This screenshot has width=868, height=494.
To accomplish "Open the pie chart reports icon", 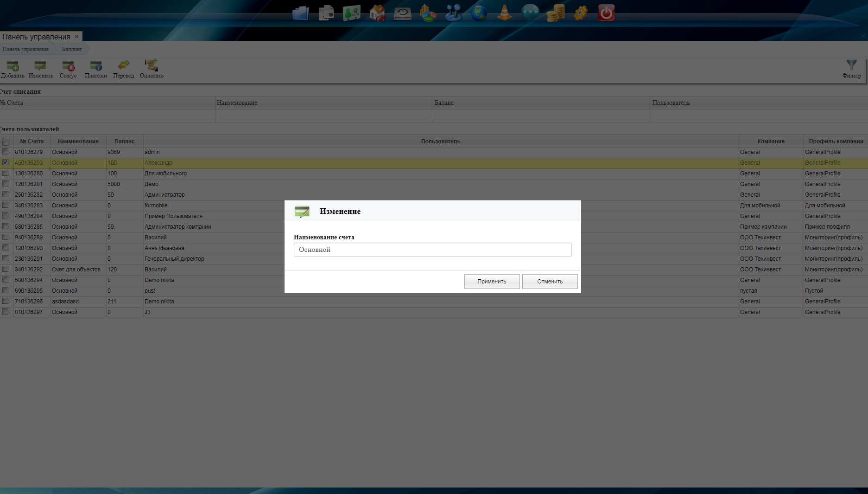I will [x=428, y=13].
